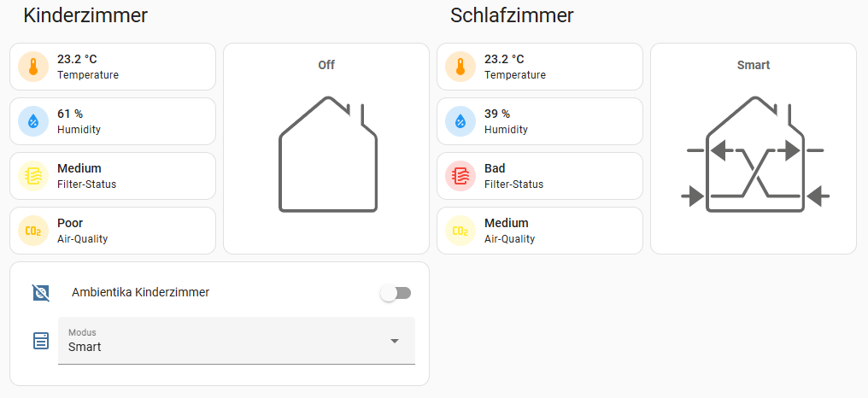This screenshot has height=398, width=868.
Task: Open the Schlafzimmer Medium Air-Quality tile
Action: (555, 231)
